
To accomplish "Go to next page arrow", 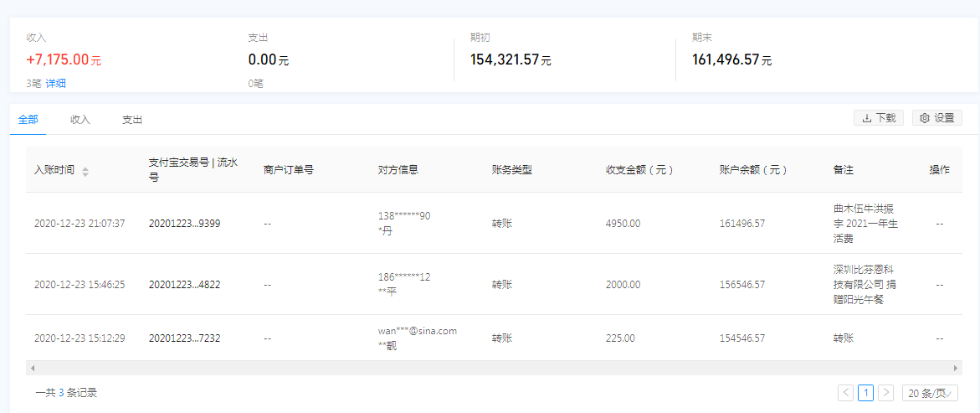I will 886,393.
